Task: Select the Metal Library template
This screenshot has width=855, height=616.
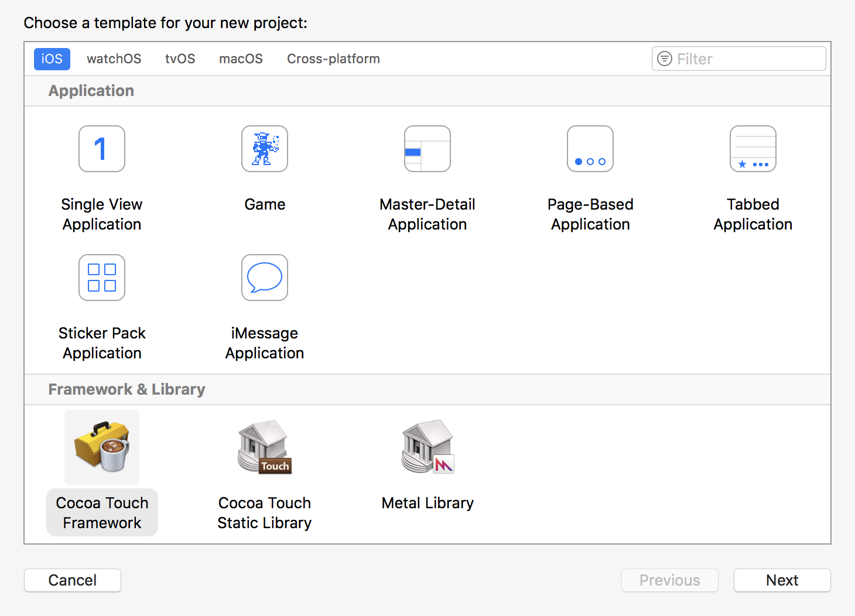Action: tap(427, 447)
